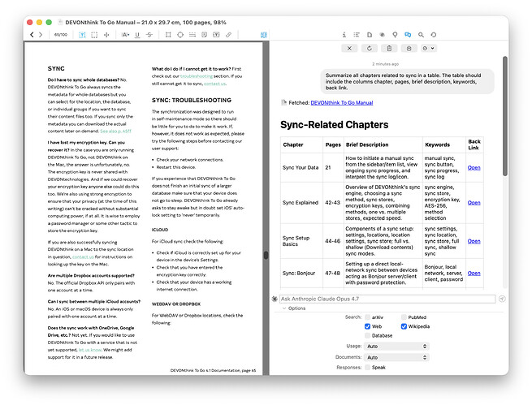The width and height of the screenshot is (532, 405).
Task: Click the AI model icon beside chat field
Action: [275, 299]
